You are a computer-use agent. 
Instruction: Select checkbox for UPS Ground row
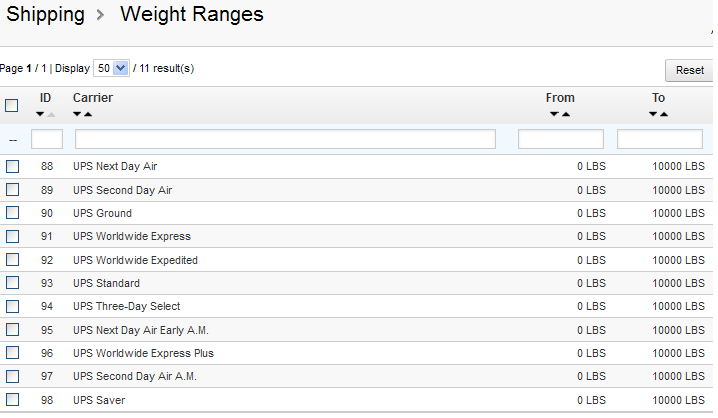[x=12, y=213]
